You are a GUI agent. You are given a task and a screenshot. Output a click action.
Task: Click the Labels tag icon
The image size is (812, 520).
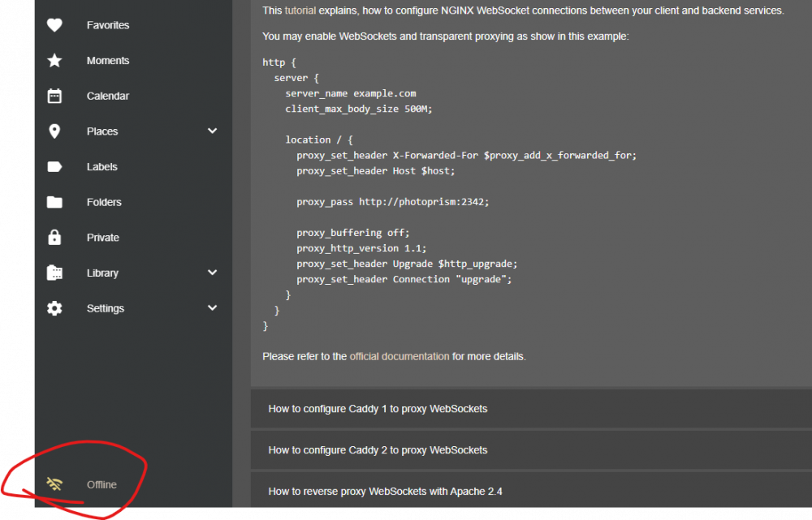point(54,166)
